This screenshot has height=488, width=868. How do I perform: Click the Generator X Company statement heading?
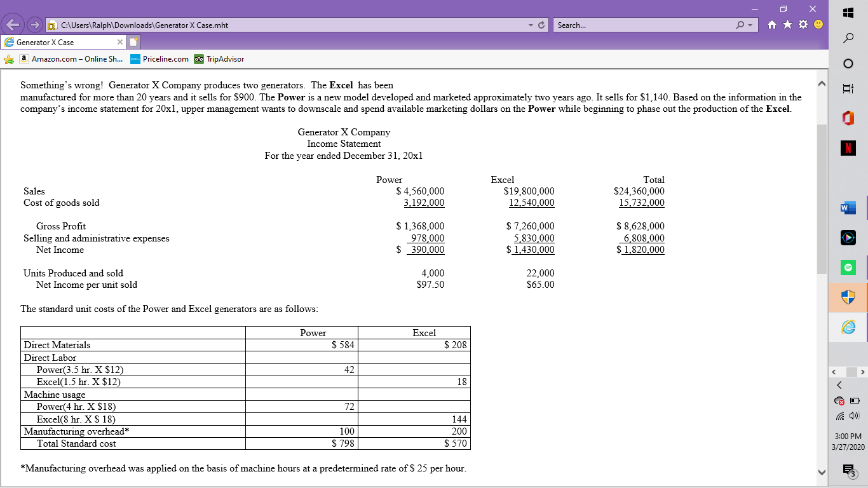pos(344,132)
